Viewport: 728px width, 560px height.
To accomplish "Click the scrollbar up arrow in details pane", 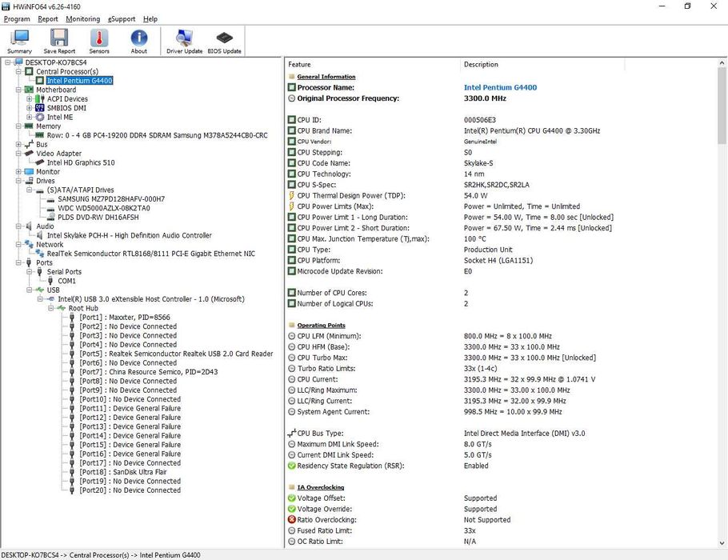I will click(722, 62).
